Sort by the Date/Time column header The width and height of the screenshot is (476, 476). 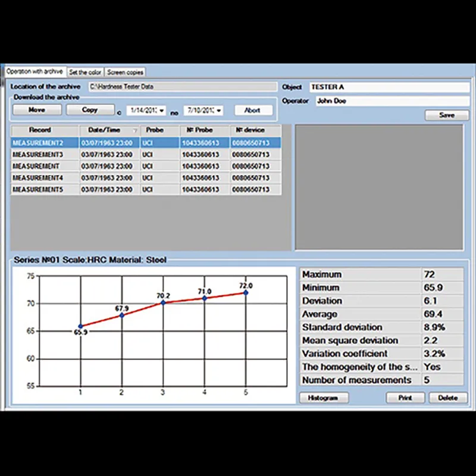click(109, 130)
